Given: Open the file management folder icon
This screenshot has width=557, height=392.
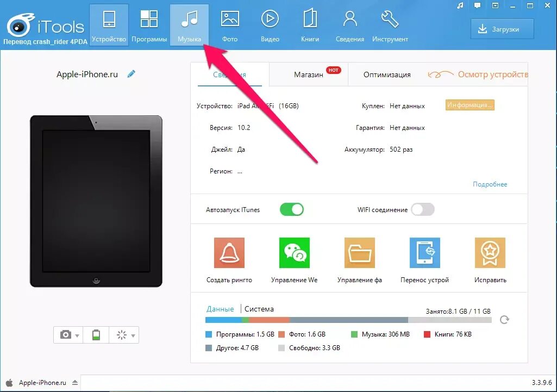Looking at the screenshot, I should pyautogui.click(x=360, y=253).
